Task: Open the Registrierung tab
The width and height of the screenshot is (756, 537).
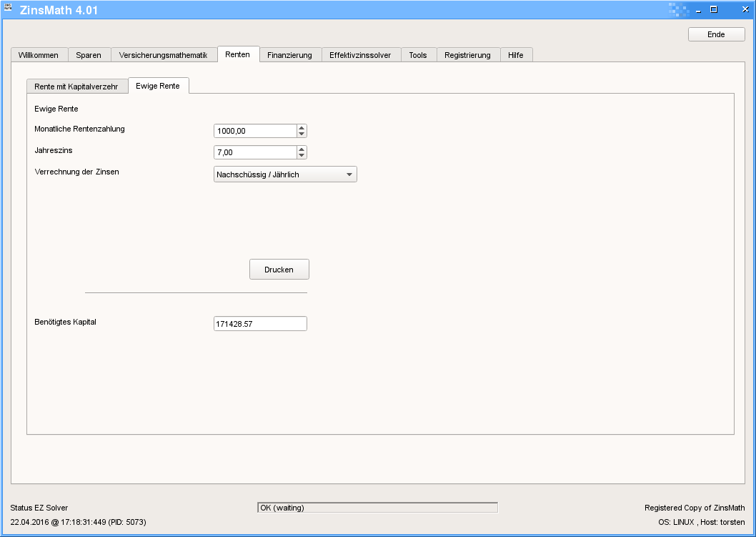Action: [467, 55]
